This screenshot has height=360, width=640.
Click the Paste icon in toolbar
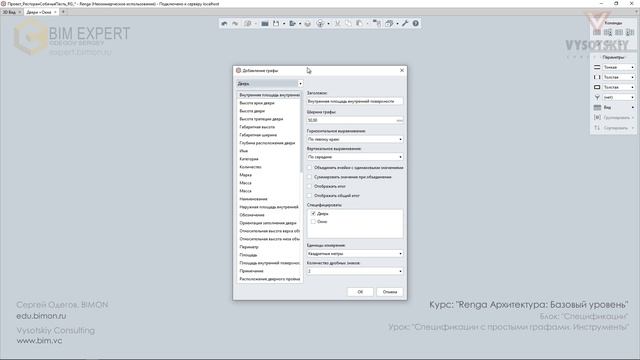359,24
